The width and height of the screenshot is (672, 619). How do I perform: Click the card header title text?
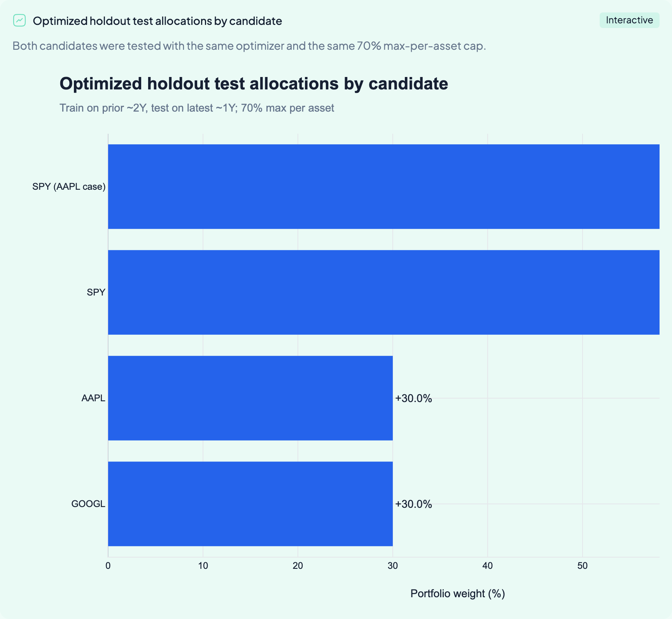(x=157, y=21)
